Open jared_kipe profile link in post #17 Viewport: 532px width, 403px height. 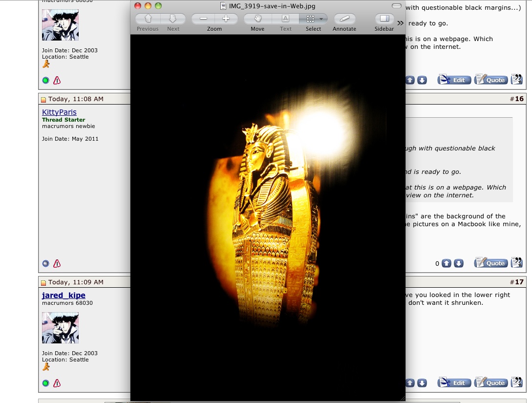click(64, 295)
